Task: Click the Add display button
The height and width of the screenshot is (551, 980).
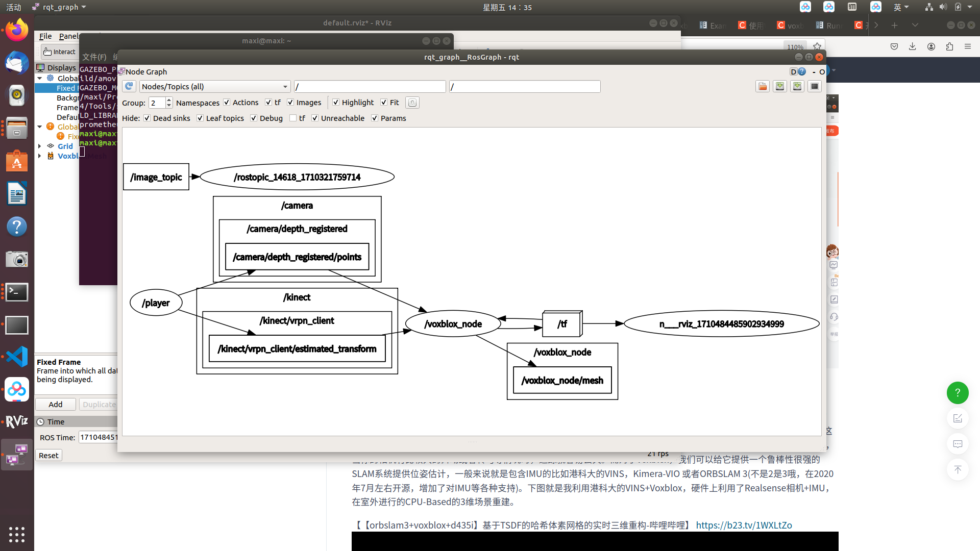Action: (x=56, y=404)
